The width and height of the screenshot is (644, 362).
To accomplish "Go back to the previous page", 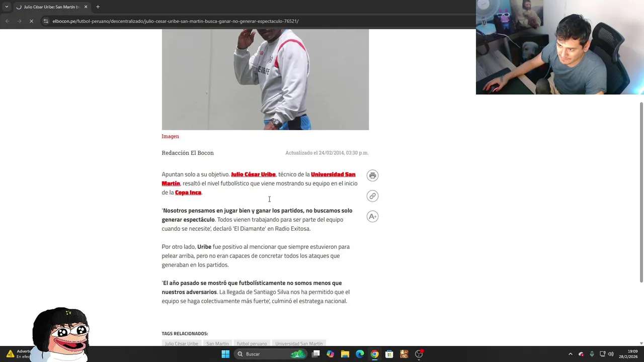I will click(7, 21).
